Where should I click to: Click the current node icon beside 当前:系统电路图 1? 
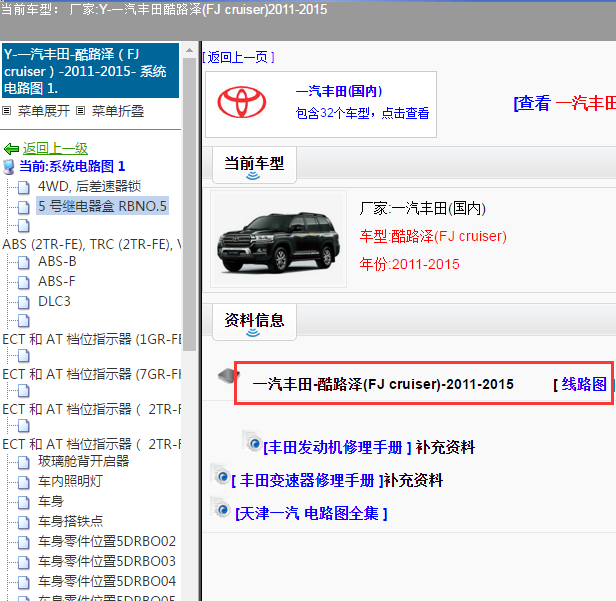point(9,167)
